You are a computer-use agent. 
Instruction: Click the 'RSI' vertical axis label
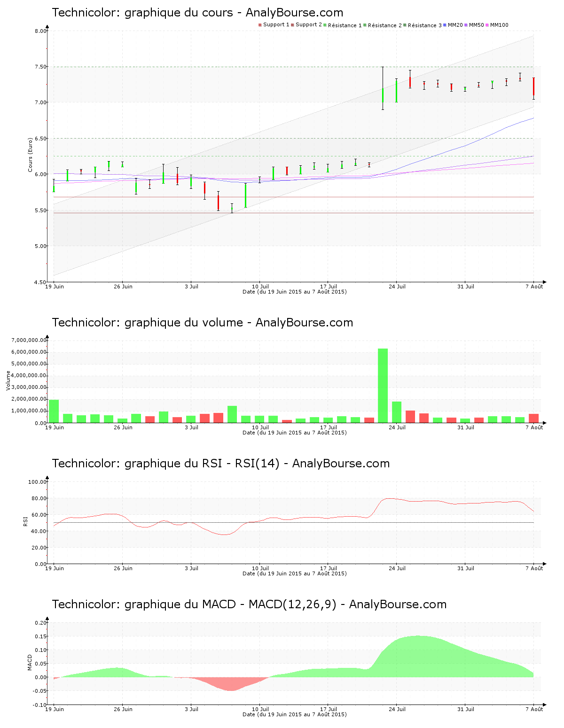point(25,521)
